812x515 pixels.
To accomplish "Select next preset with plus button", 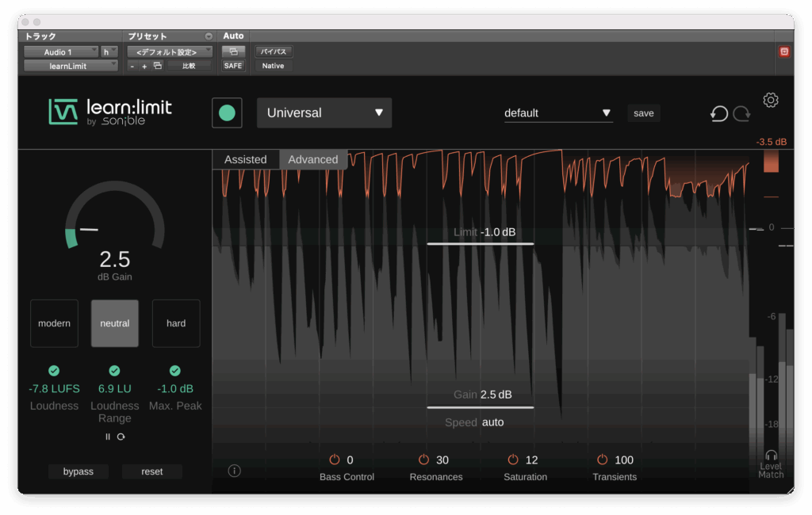I will (x=144, y=67).
